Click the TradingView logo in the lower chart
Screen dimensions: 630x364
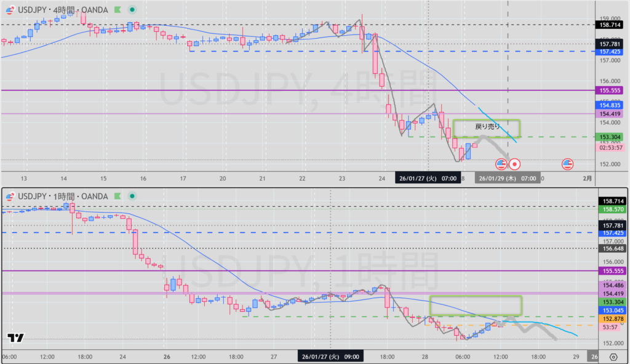pos(16,338)
